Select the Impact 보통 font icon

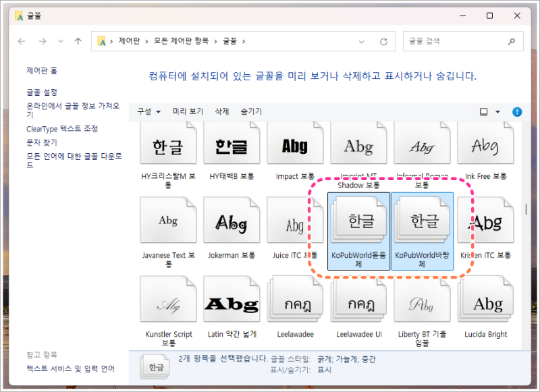(295, 144)
